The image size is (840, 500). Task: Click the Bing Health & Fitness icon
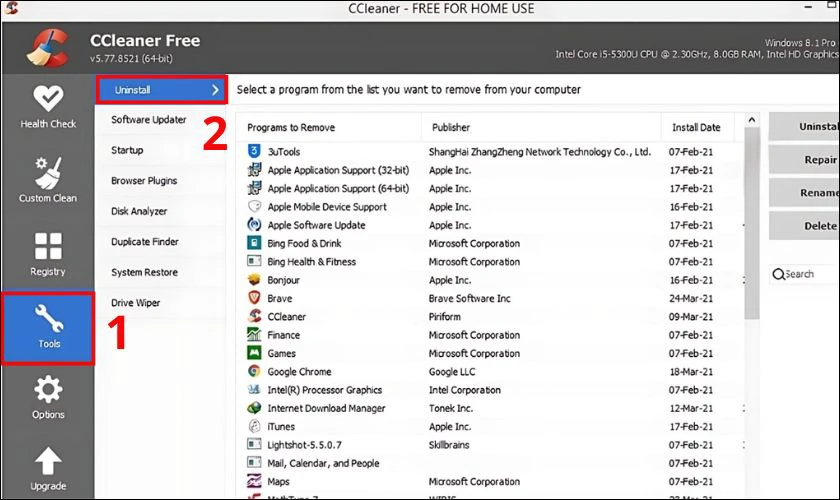254,261
